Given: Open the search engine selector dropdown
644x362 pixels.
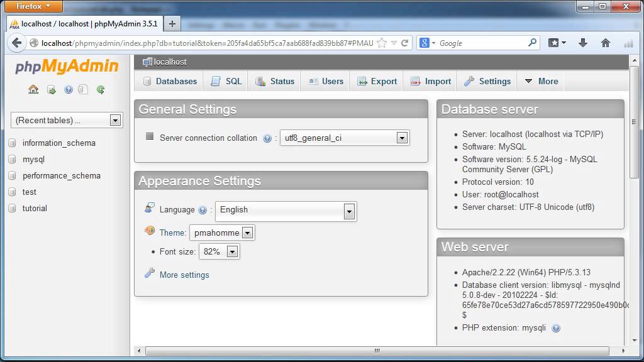Looking at the screenshot, I should (427, 43).
